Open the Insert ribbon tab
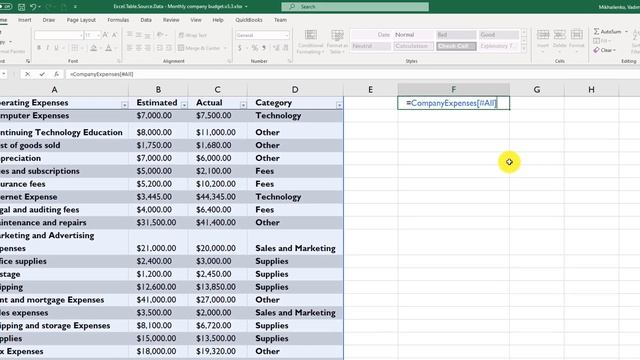 tap(24, 20)
